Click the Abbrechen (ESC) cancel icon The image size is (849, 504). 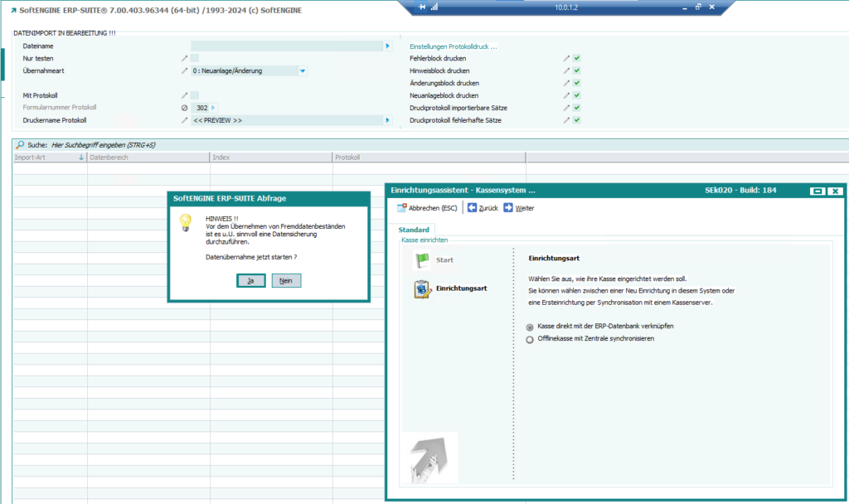[x=402, y=208]
